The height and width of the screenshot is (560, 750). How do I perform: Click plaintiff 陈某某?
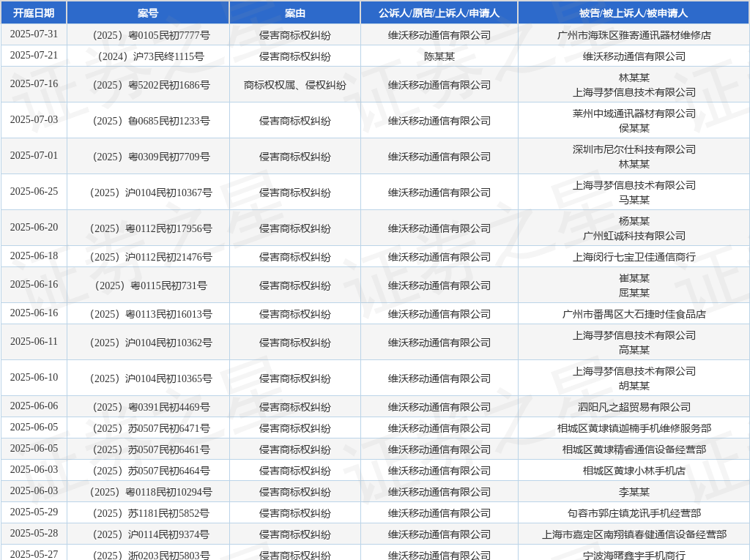(x=439, y=56)
